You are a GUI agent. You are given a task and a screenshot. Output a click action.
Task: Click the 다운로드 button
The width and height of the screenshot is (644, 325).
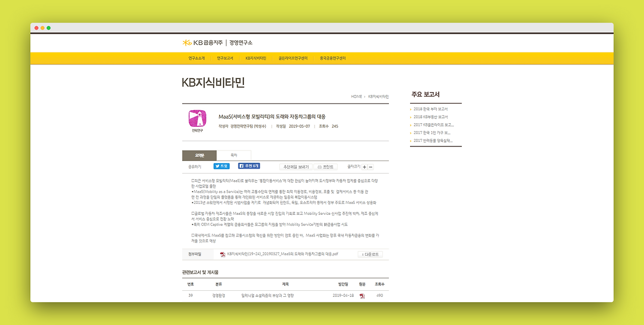(x=370, y=255)
